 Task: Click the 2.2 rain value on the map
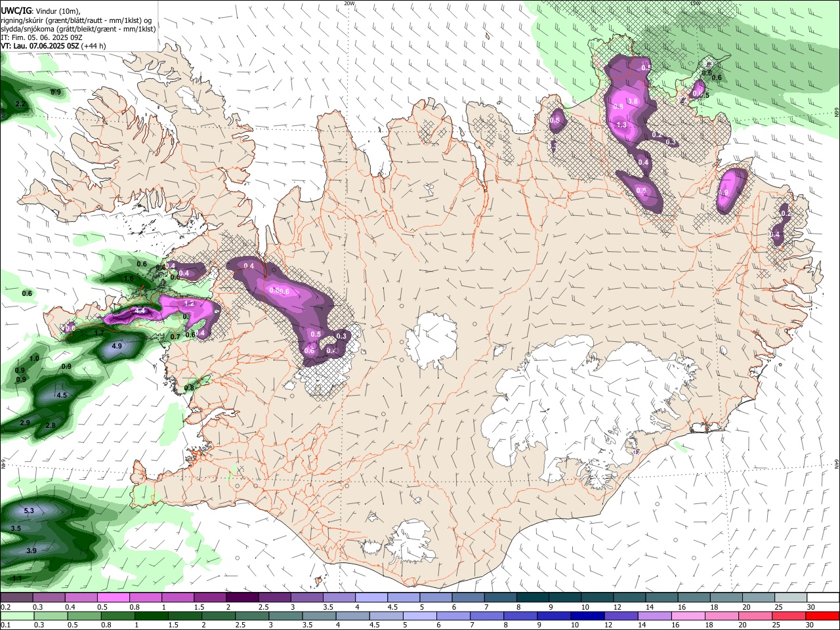[20, 104]
